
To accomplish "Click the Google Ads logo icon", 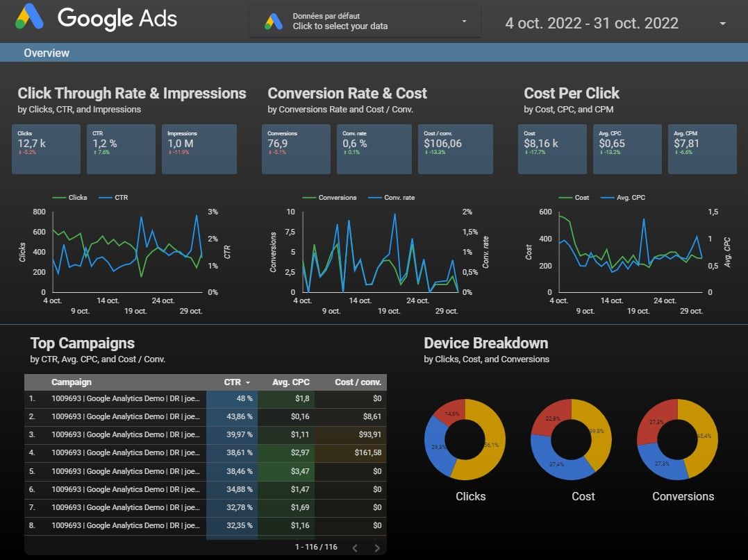I will (30, 17).
